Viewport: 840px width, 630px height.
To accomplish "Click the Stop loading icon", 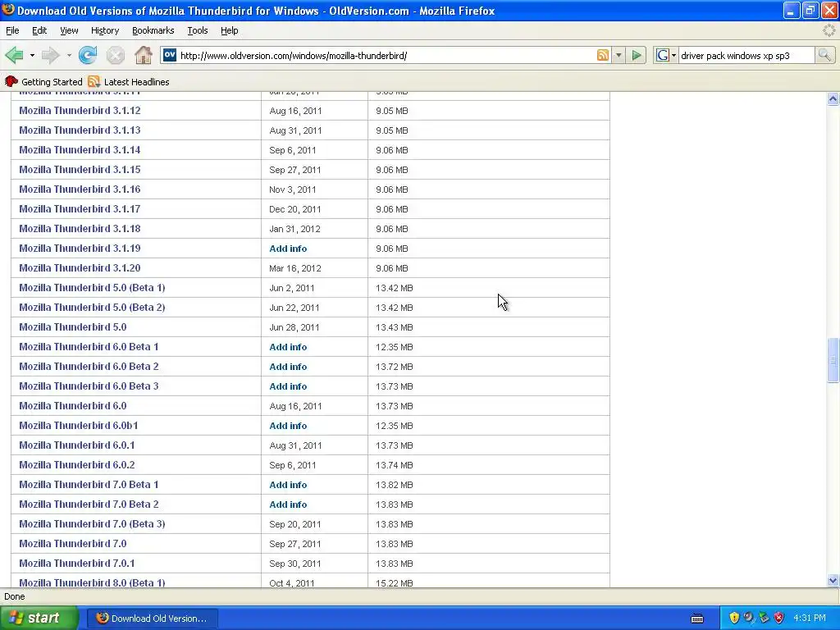I will (115, 55).
